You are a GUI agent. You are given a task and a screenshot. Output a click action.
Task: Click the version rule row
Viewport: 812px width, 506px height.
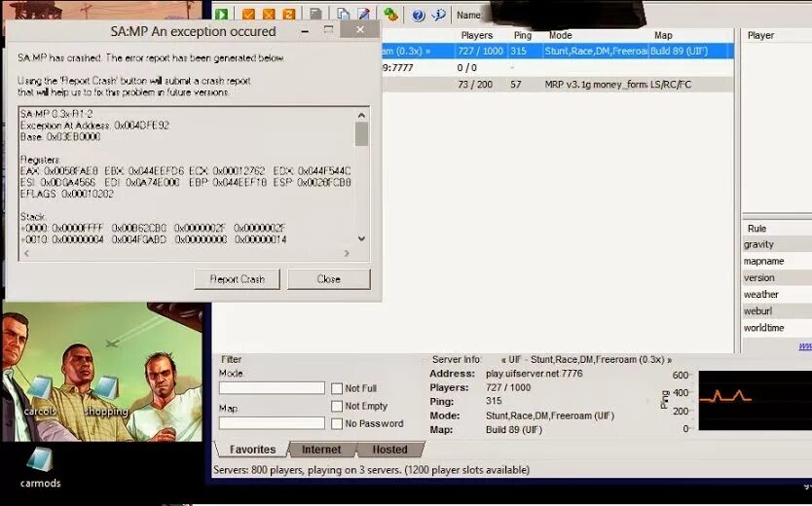(x=777, y=277)
